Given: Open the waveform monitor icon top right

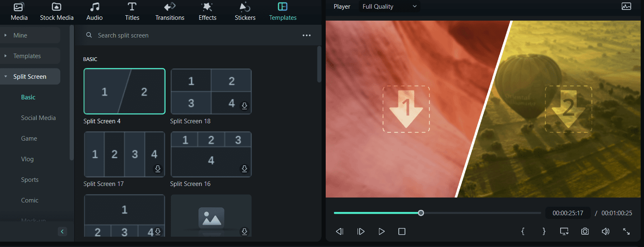Looking at the screenshot, I should [x=626, y=6].
